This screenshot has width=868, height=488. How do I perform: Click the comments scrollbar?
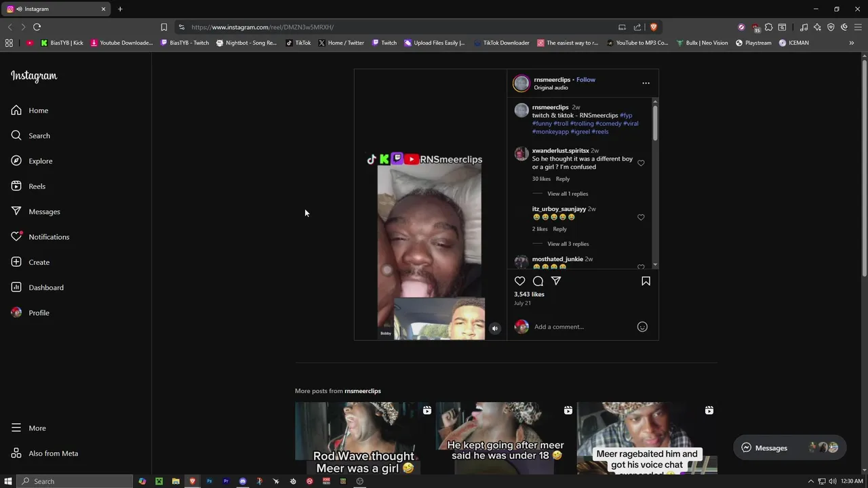(655, 122)
